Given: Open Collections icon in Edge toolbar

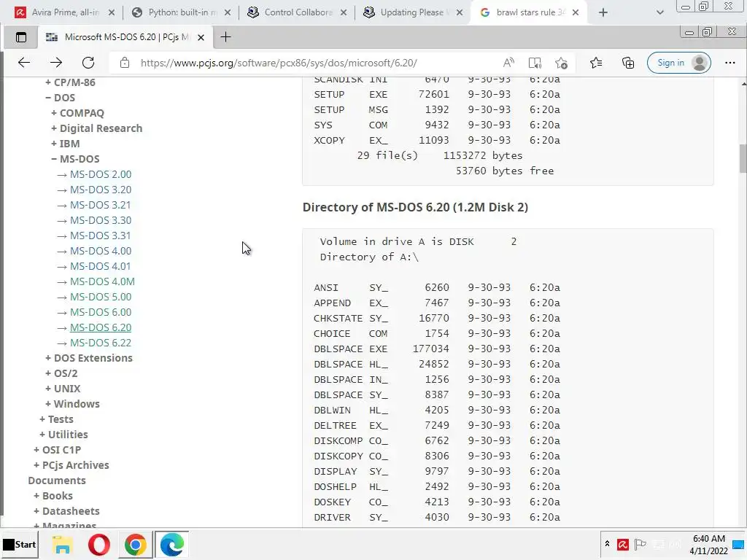Looking at the screenshot, I should coord(628,63).
